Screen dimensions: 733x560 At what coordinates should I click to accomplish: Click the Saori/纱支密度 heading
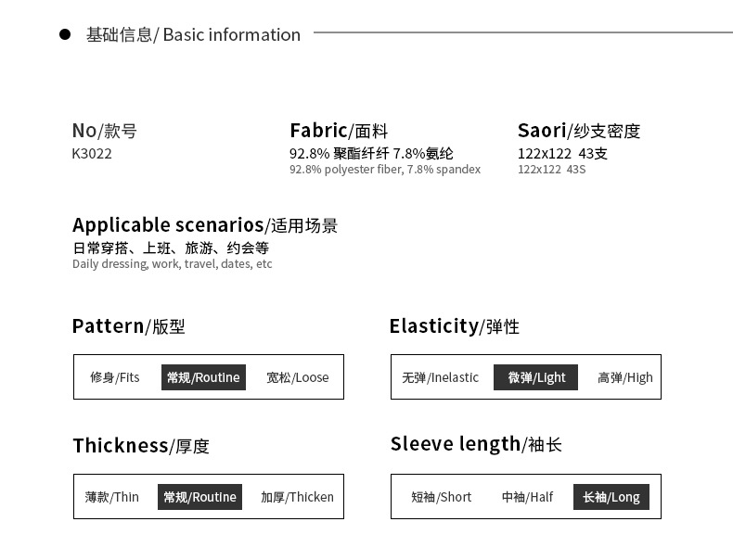click(x=579, y=131)
